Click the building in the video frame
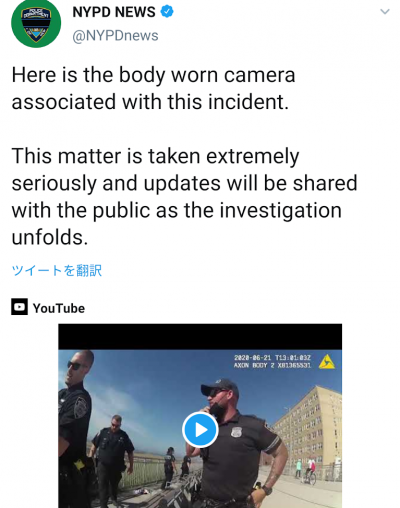This screenshot has width=400, height=508. click(308, 430)
